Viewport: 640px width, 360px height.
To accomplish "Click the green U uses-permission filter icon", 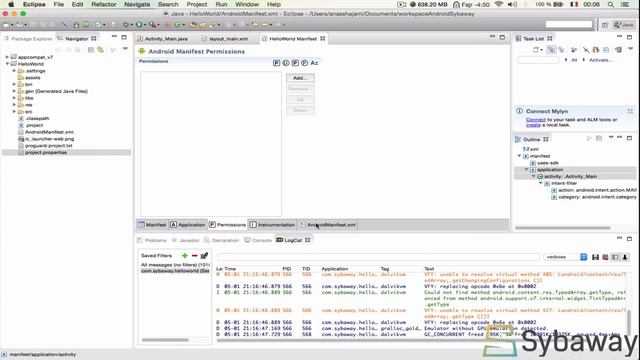I will pos(286,63).
